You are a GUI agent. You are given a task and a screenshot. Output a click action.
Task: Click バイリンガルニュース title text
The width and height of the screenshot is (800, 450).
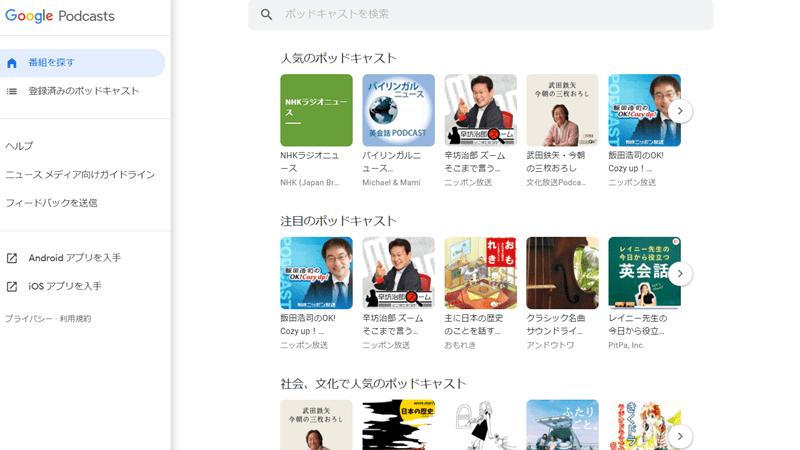pyautogui.click(x=391, y=162)
